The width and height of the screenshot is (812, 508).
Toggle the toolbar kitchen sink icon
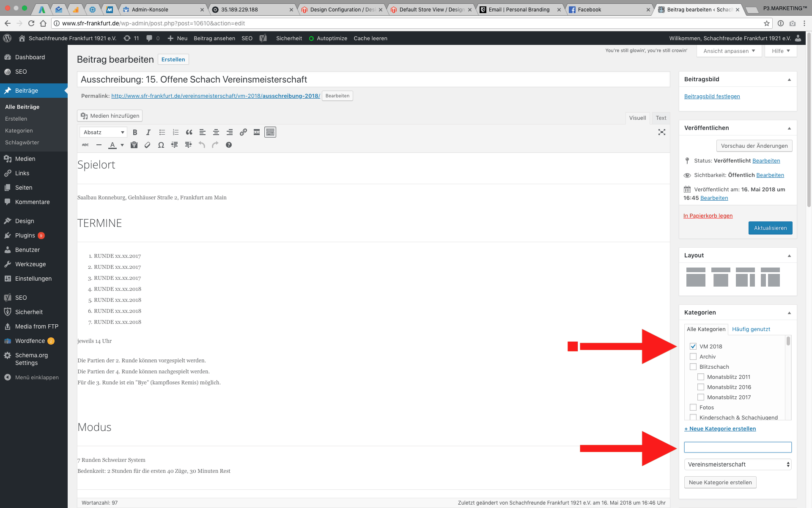[x=270, y=133]
